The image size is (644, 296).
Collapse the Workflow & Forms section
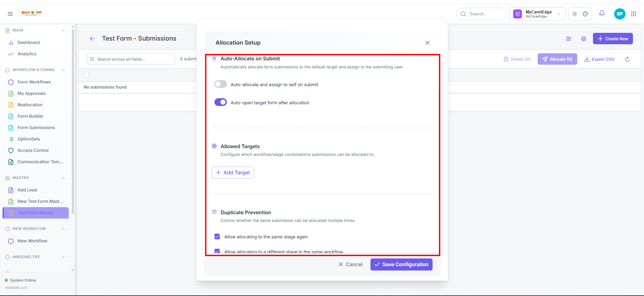click(63, 70)
